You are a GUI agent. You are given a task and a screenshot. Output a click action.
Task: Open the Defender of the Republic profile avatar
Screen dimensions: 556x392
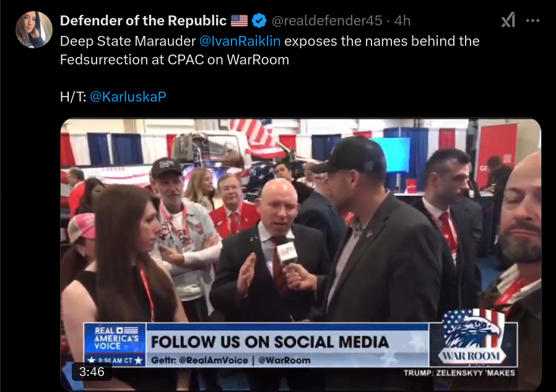33,30
